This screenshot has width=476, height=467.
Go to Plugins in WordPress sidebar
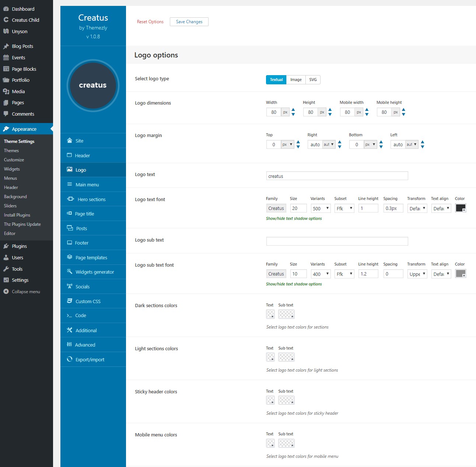point(19,246)
